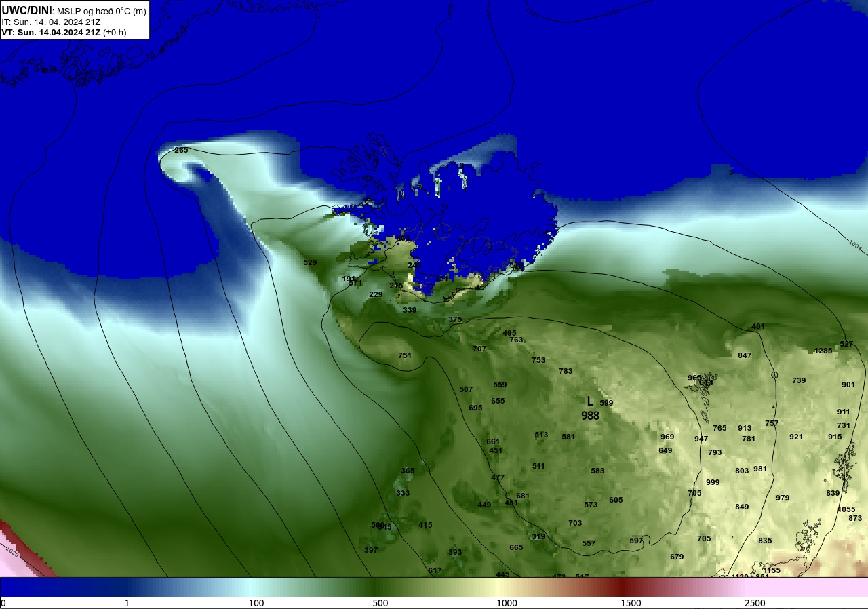Image resolution: width=868 pixels, height=609 pixels.
Task: Click the 559 height value
Action: [500, 385]
